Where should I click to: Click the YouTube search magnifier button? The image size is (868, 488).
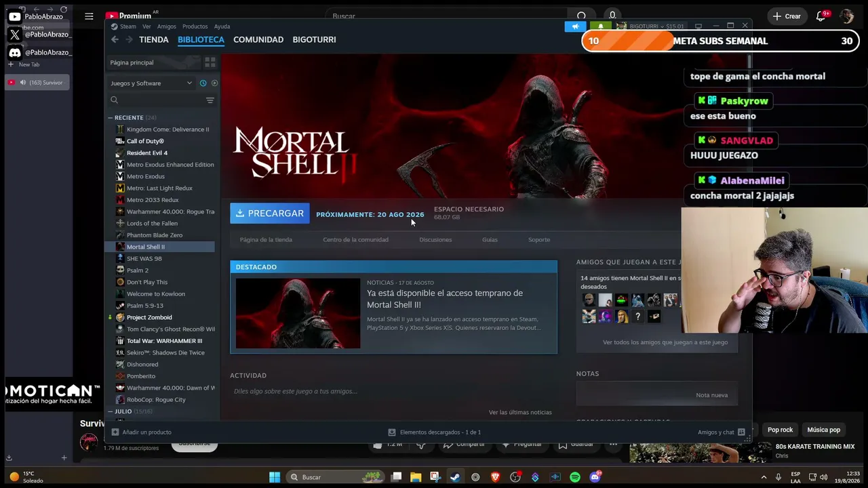[x=581, y=16]
